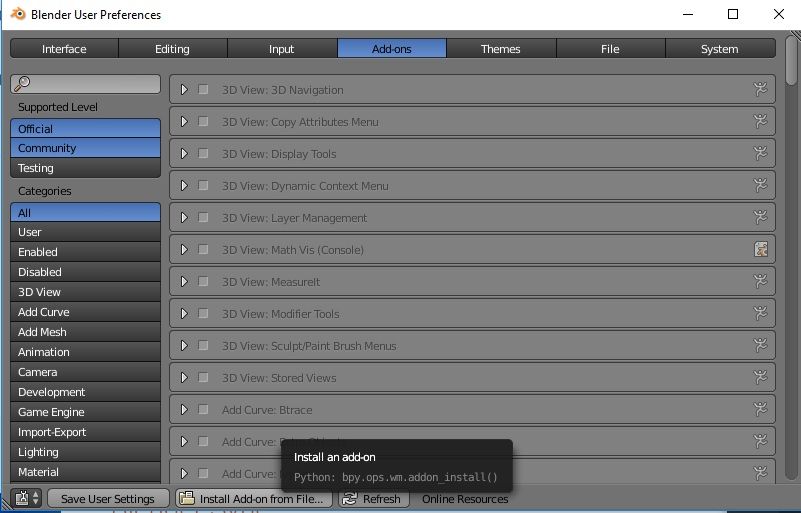Toggle the Testing supported level filter

pyautogui.click(x=85, y=168)
